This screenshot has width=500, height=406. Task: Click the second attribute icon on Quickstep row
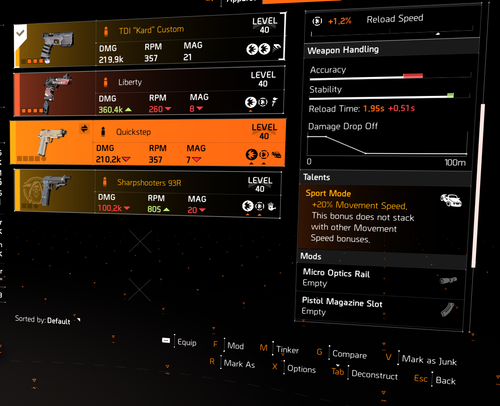(264, 155)
